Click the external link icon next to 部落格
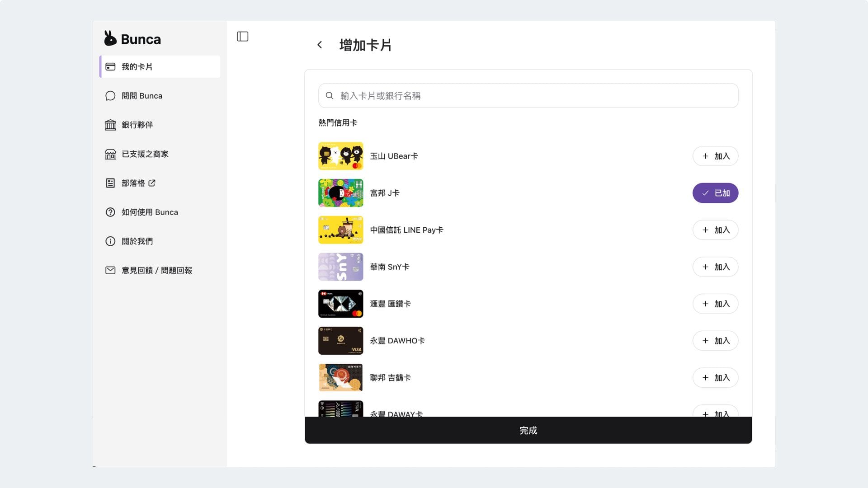The width and height of the screenshot is (868, 488). click(152, 183)
